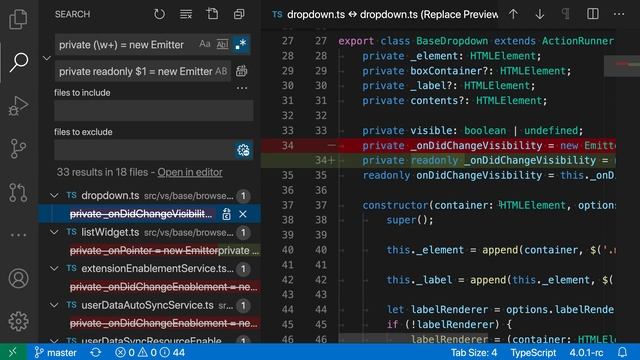This screenshot has height=360, width=640.
Task: Select the _onDidChangeVisibility match row
Action: coord(149,214)
